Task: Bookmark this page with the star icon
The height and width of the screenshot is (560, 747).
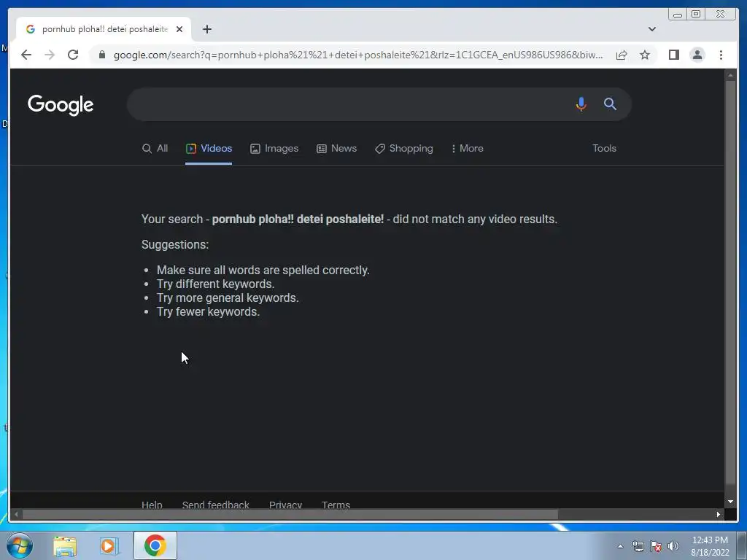Action: [x=645, y=55]
